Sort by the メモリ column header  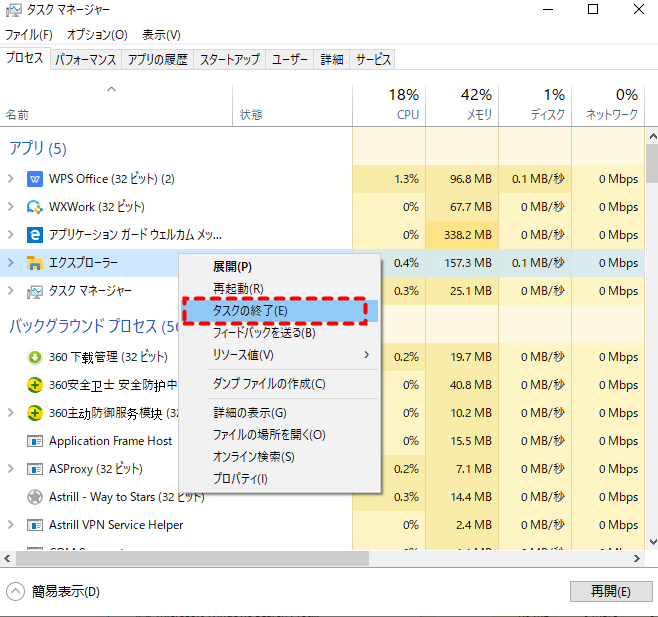coord(462,106)
